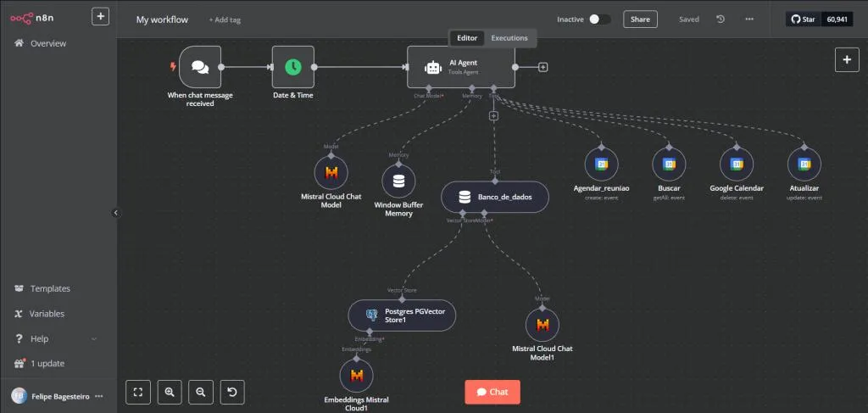The width and height of the screenshot is (868, 413).
Task: Select the Postgres PGVector Store1 node
Action: pyautogui.click(x=402, y=315)
